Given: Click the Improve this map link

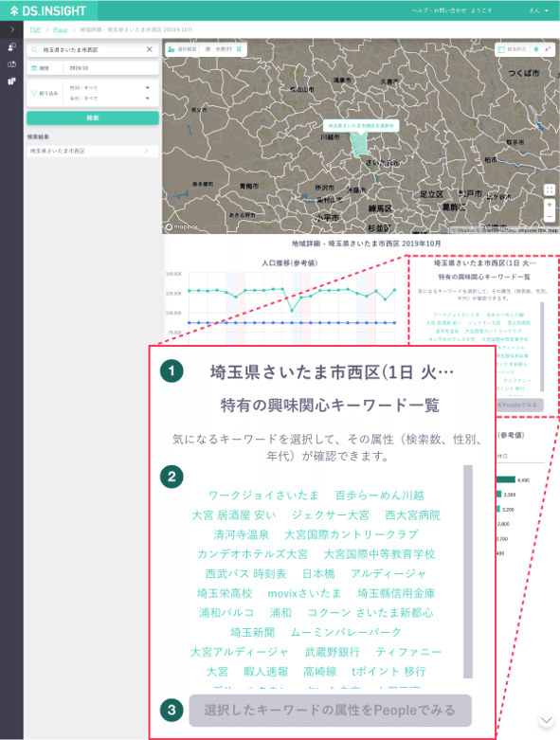Looking at the screenshot, I should coord(538,231).
